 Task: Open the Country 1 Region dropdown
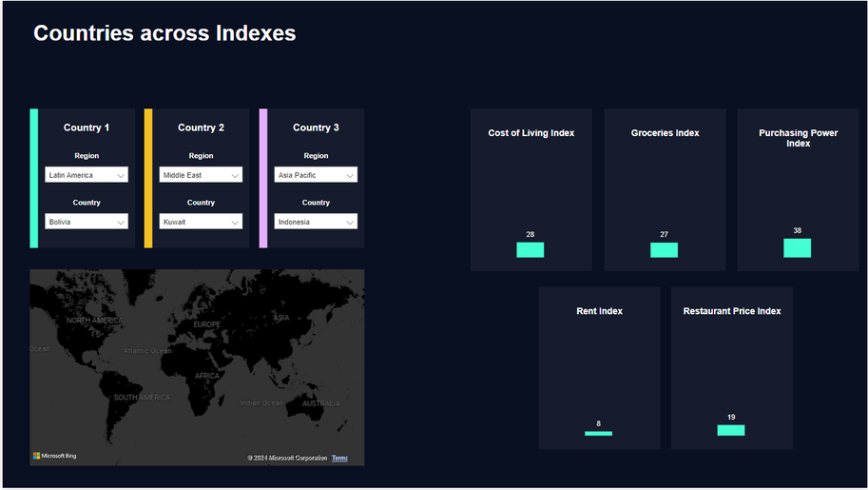pyautogui.click(x=87, y=175)
